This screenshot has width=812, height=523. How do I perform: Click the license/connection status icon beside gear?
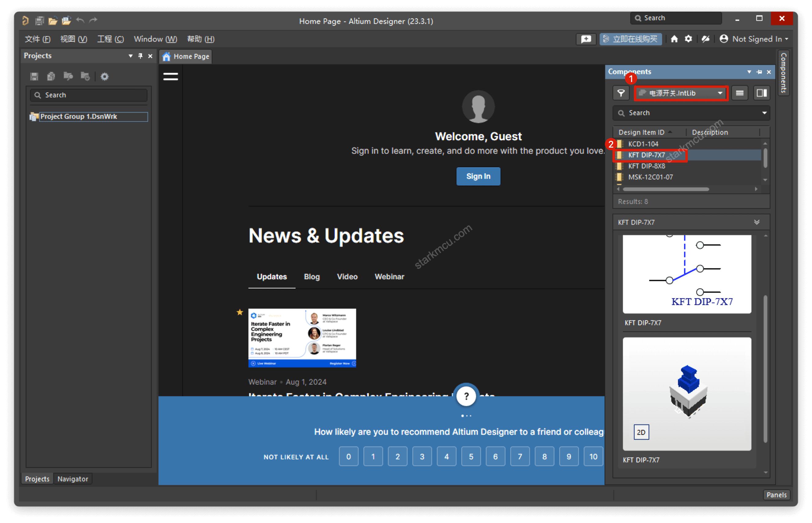coord(705,39)
